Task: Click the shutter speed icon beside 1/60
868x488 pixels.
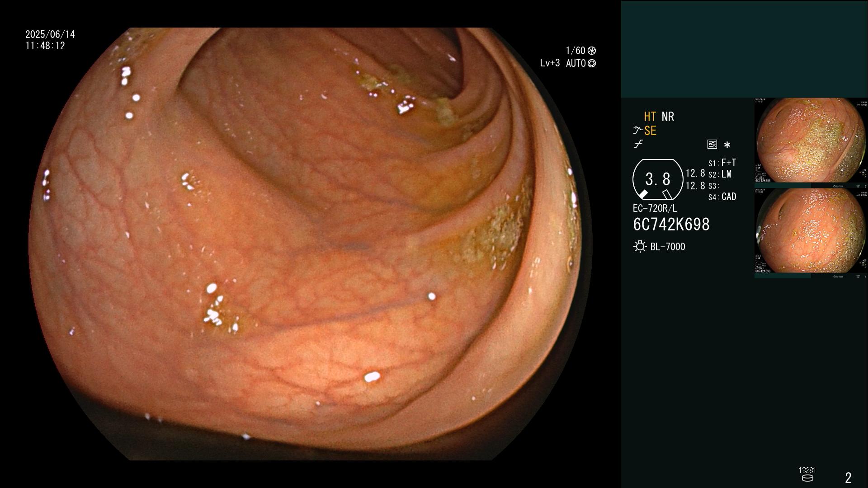Action: [x=592, y=51]
